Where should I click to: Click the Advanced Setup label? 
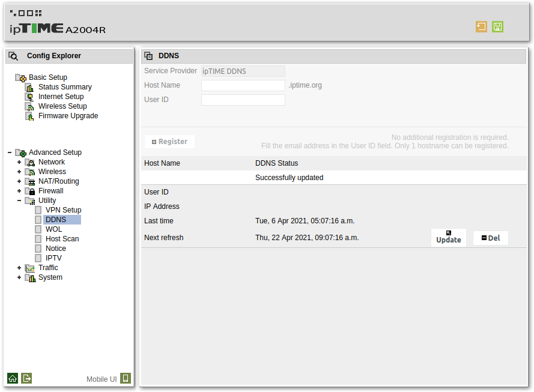(x=55, y=152)
